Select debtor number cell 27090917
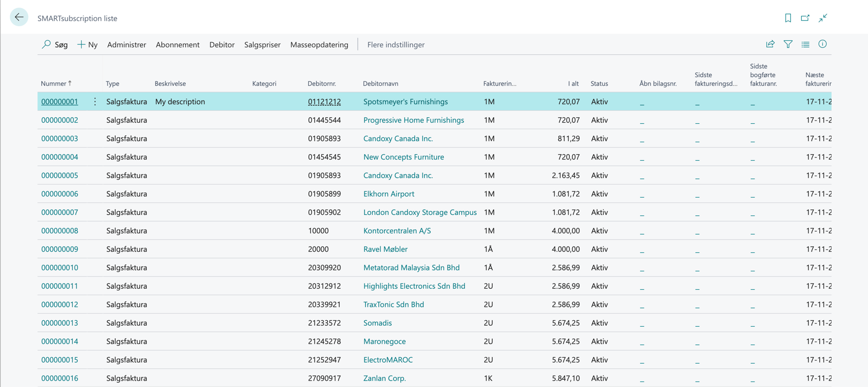Screen dimensions: 868x387 (x=324, y=378)
